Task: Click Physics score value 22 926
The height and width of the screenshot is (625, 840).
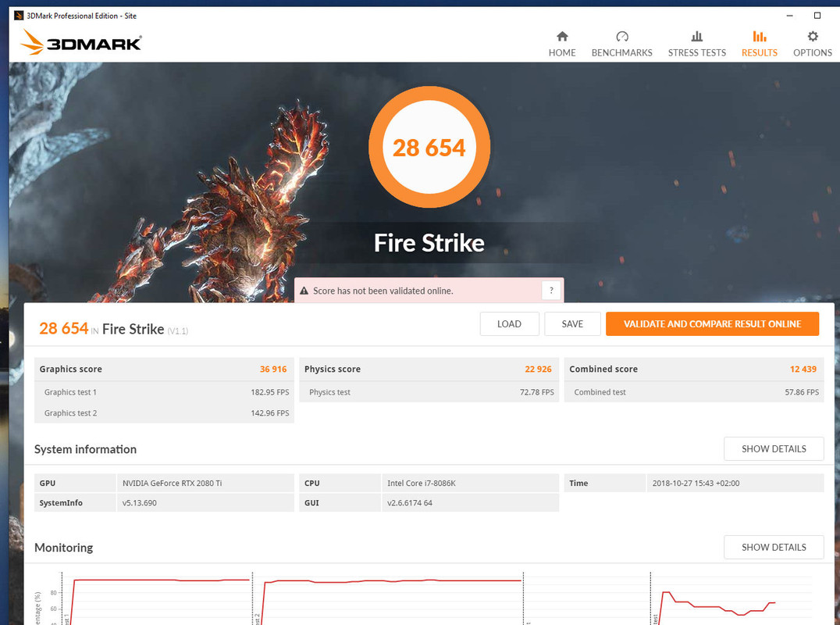Action: point(538,369)
